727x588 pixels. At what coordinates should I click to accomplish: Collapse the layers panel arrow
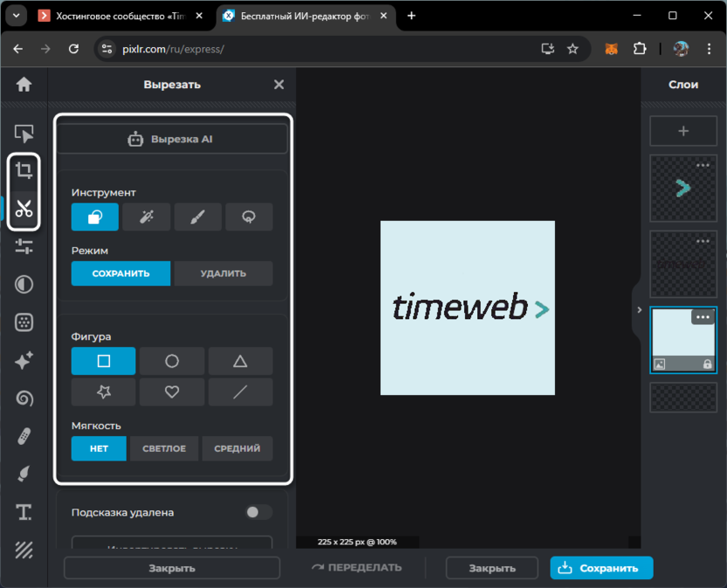(639, 310)
